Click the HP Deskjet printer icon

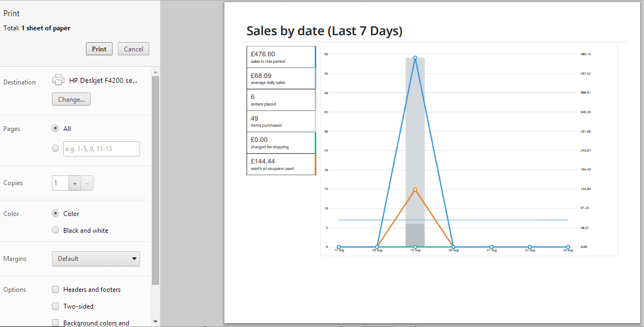coord(58,79)
